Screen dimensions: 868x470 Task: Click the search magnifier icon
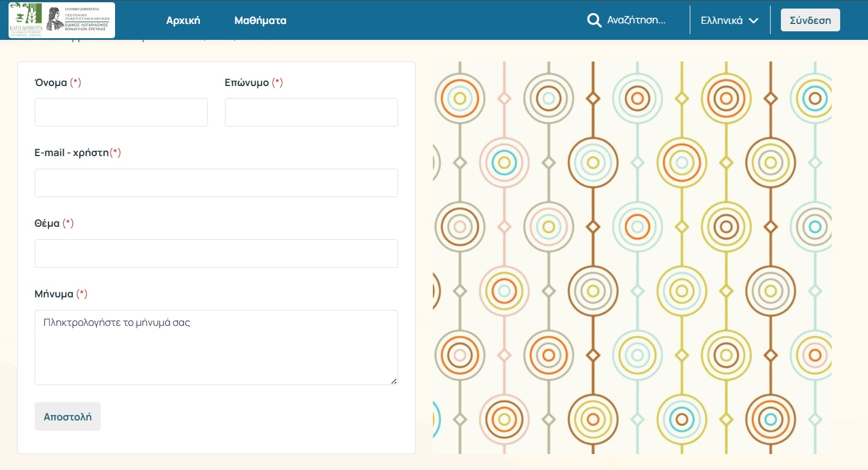pos(594,21)
